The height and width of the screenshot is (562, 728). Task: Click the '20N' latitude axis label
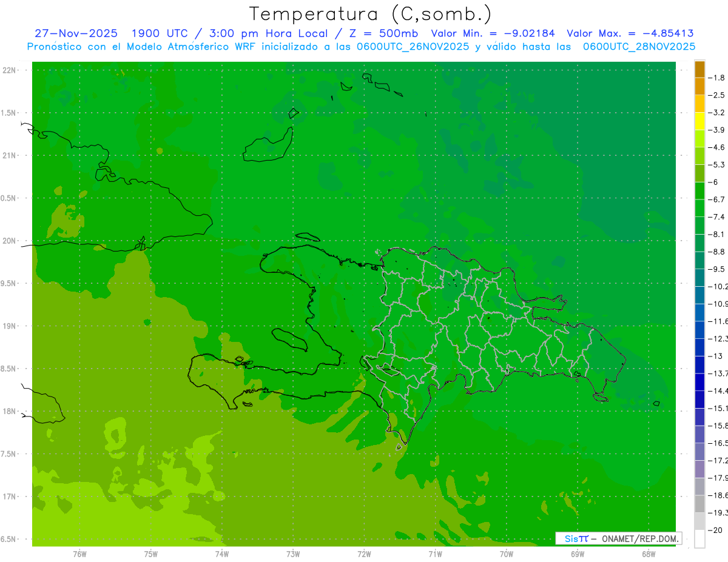(10, 241)
